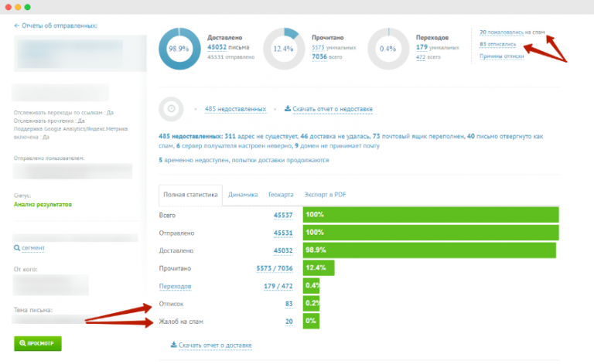594x364 pixels.
Task: Click the magnifier icon beside сегмент
Action: point(17,248)
